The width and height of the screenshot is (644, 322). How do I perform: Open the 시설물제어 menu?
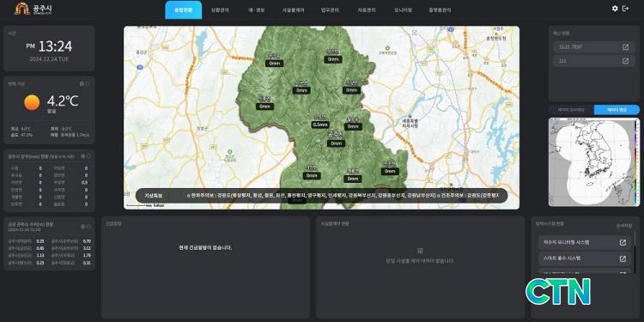coord(294,10)
